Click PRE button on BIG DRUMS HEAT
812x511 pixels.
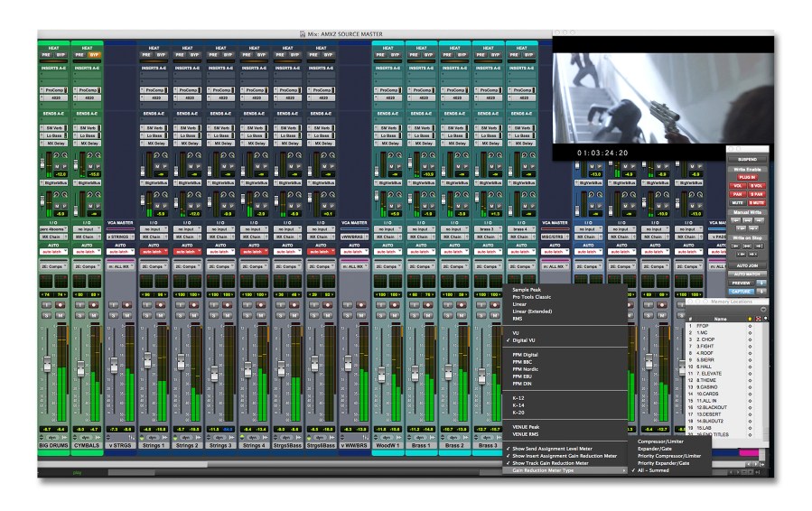pyautogui.click(x=48, y=54)
